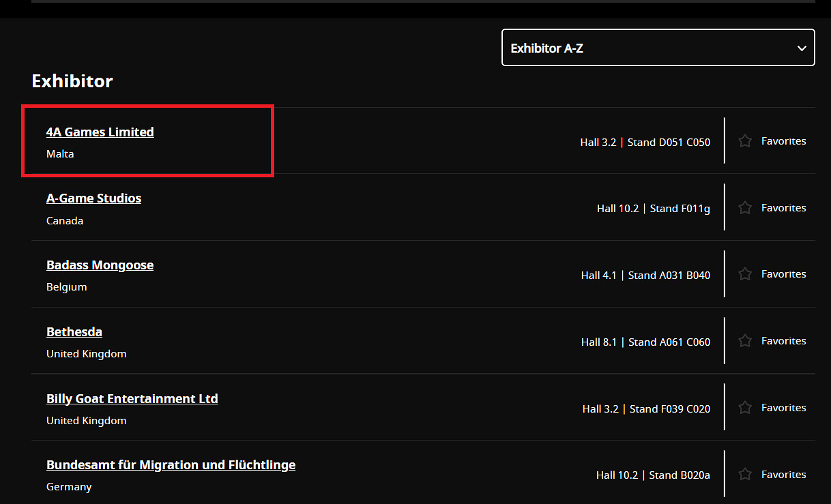Click the chevron arrow in sort dropdown
The height and width of the screenshot is (504, 831).
click(802, 48)
